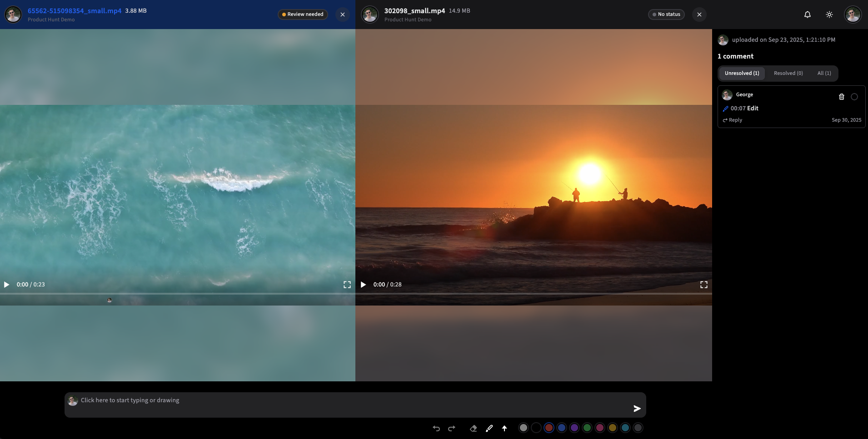
Task: Reply to George's comment
Action: coord(733,120)
